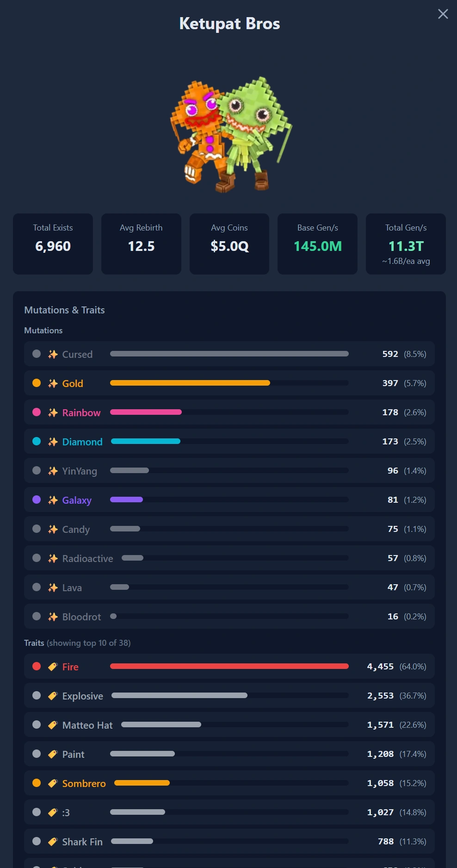The width and height of the screenshot is (457, 868).
Task: Click the red Fire color dot
Action: (37, 666)
